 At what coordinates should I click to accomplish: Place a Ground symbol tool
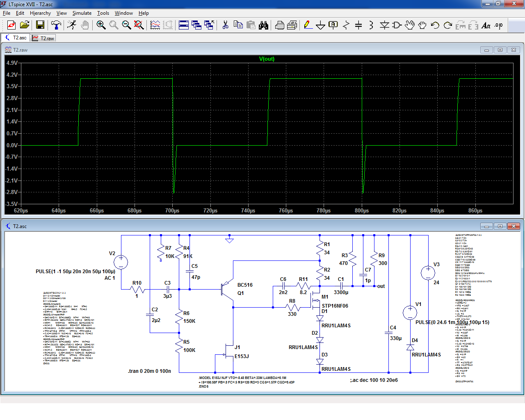pyautogui.click(x=321, y=25)
